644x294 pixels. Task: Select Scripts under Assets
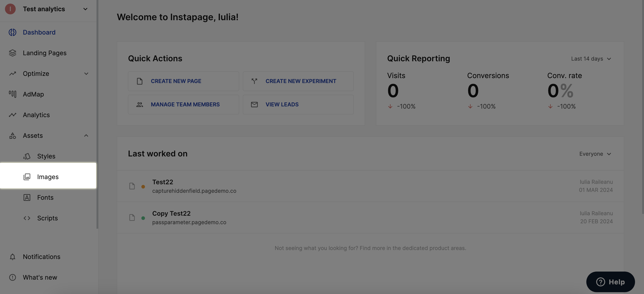[x=48, y=218]
